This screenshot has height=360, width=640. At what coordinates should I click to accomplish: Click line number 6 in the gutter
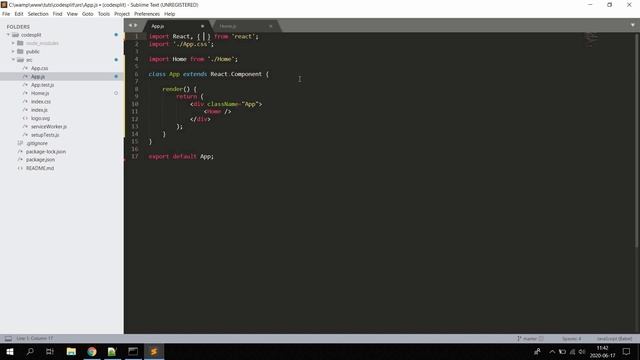point(136,74)
